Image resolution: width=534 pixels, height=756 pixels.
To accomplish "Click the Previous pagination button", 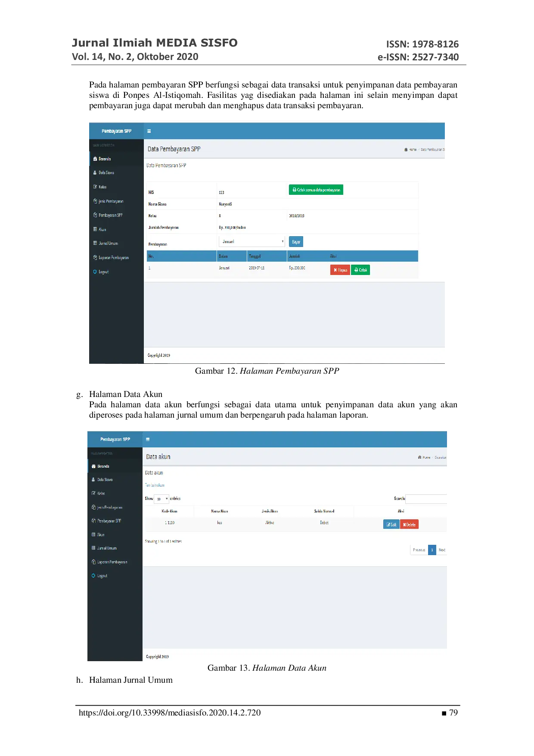I will coord(419,550).
